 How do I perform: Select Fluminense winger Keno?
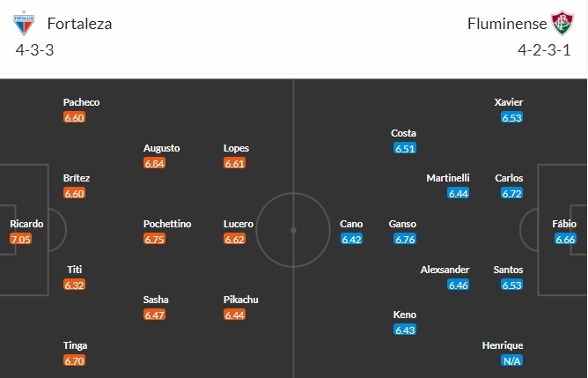pos(405,315)
